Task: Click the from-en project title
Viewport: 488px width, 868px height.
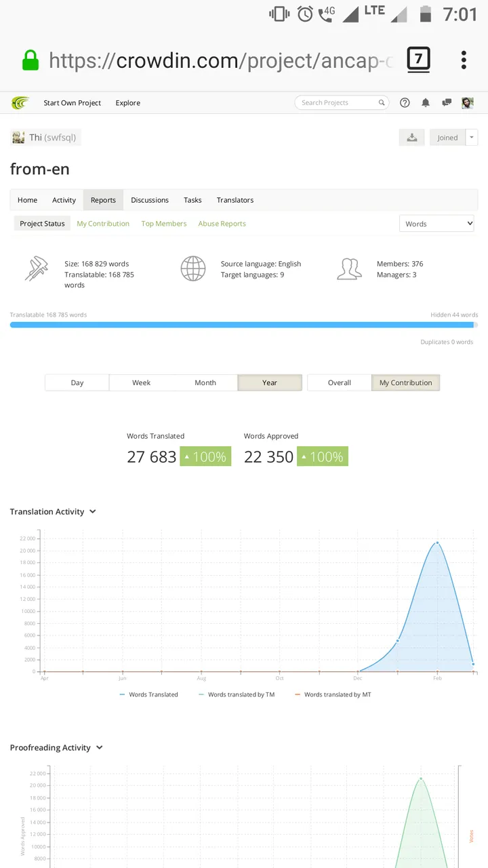Action: click(x=40, y=169)
